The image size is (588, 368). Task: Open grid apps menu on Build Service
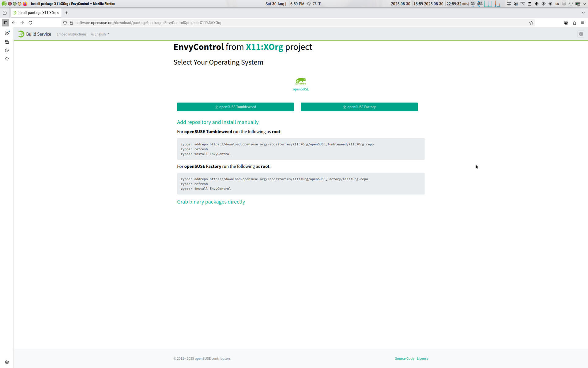coord(581,34)
